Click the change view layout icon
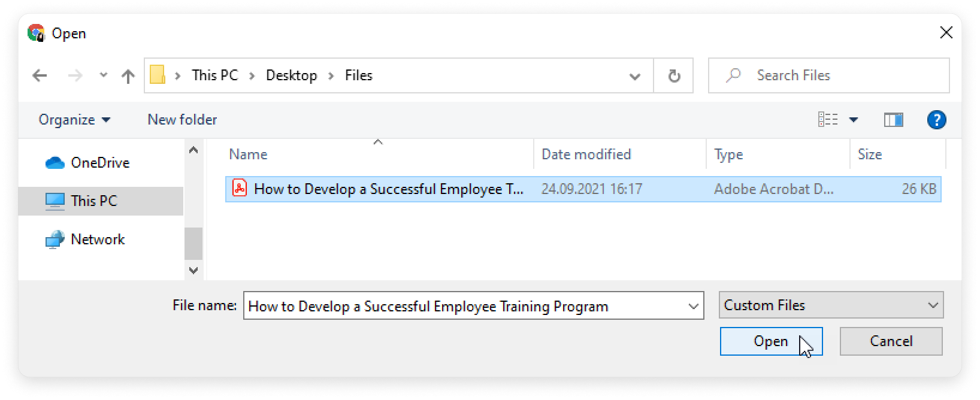The image size is (980, 400). pos(828,120)
